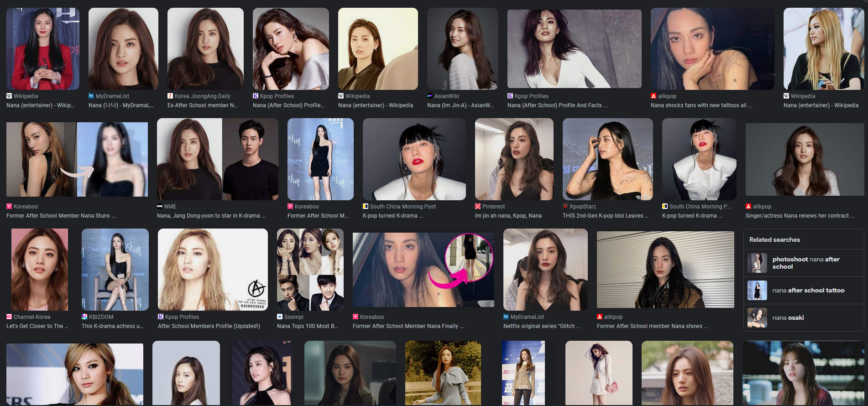The image size is (868, 406).
Task: Click the Pinterest source icon
Action: click(x=478, y=207)
